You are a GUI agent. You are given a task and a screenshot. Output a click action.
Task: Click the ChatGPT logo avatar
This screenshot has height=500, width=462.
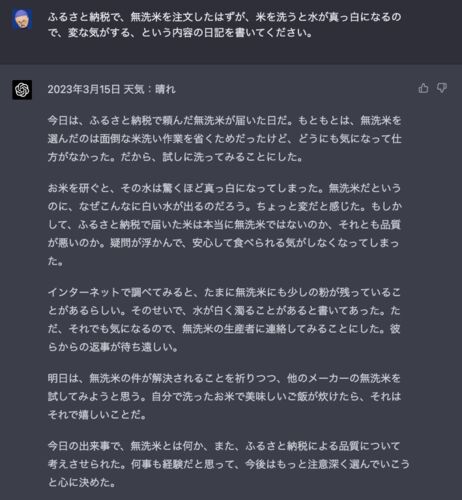pyautogui.click(x=22, y=90)
